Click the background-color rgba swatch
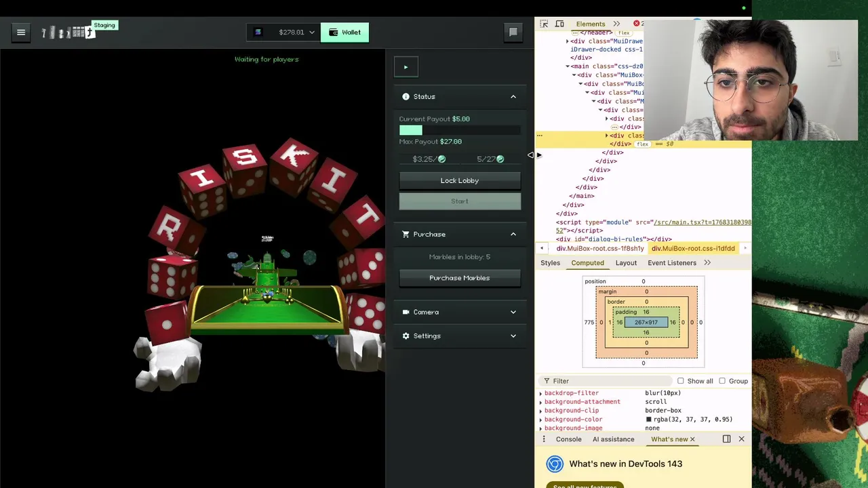Image resolution: width=868 pixels, height=488 pixels. (x=648, y=420)
